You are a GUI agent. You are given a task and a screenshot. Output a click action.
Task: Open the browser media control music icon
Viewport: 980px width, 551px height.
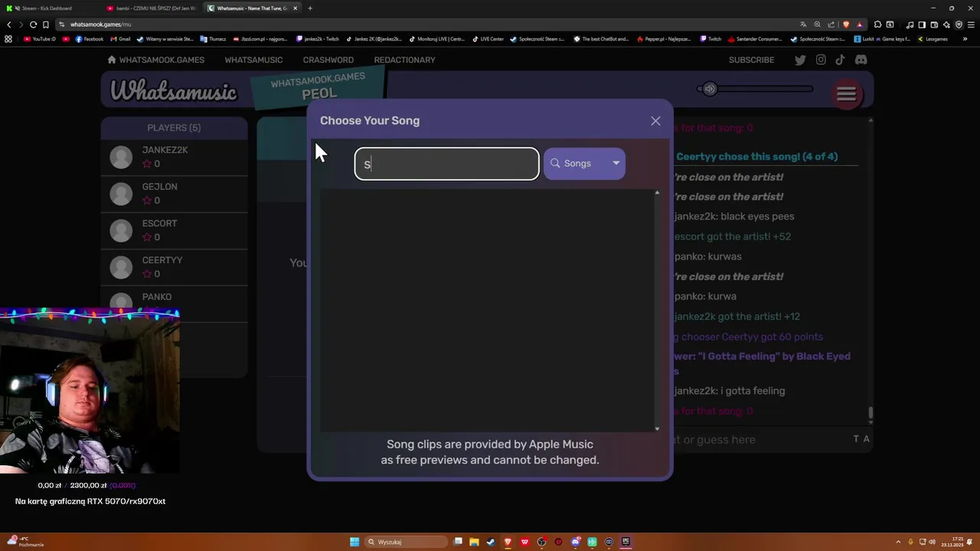910,24
